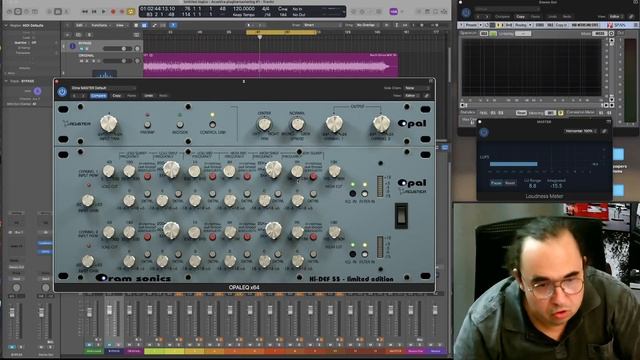The height and width of the screenshot is (360, 640).
Task: Open the OPALEQ View dropdown showing Editor
Action: click(x=413, y=96)
